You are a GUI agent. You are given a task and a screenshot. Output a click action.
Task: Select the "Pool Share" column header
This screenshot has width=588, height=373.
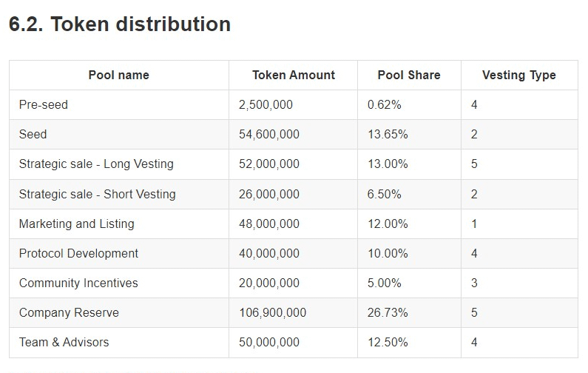tap(409, 75)
